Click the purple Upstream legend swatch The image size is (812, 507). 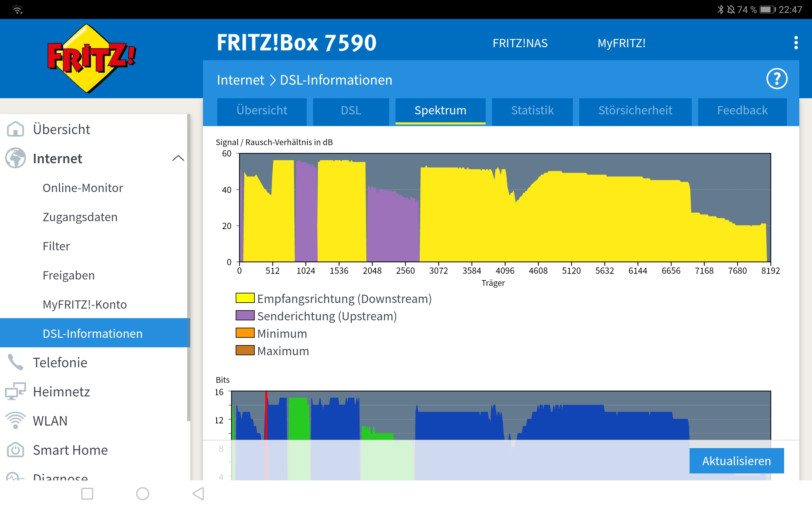245,316
